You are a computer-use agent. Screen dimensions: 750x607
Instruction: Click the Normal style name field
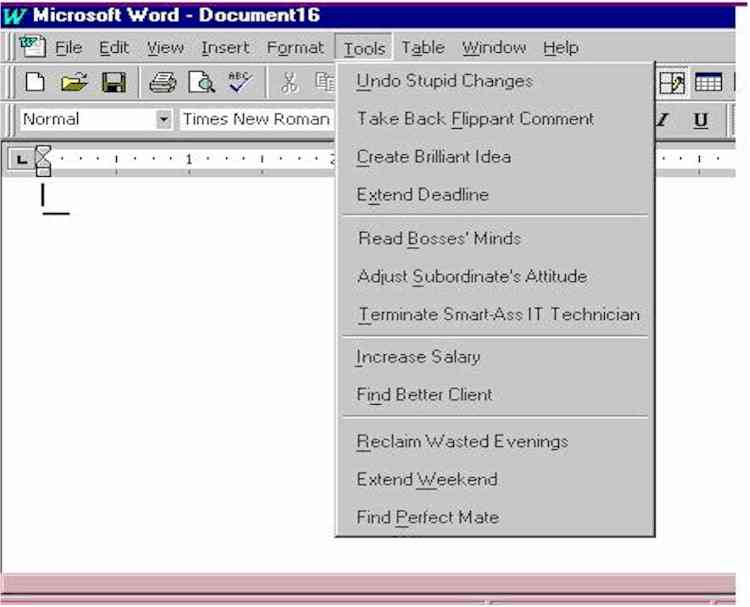click(88, 119)
